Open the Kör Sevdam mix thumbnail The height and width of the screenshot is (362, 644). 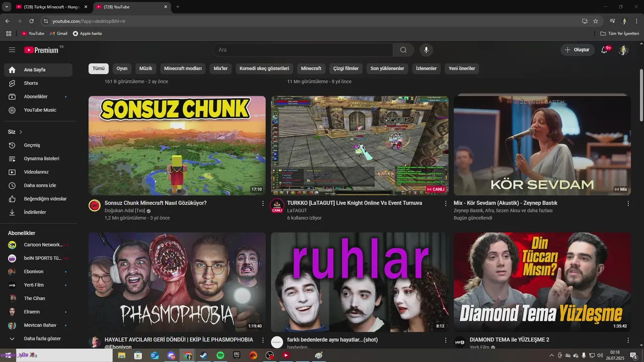click(x=542, y=145)
